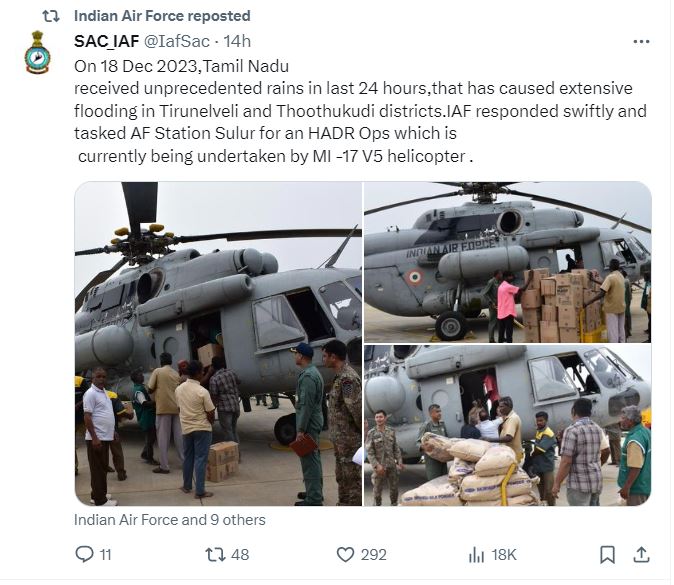Screen dimensions: 674x585
Task: View tweet analytics bar chart icon
Action: pos(477,554)
